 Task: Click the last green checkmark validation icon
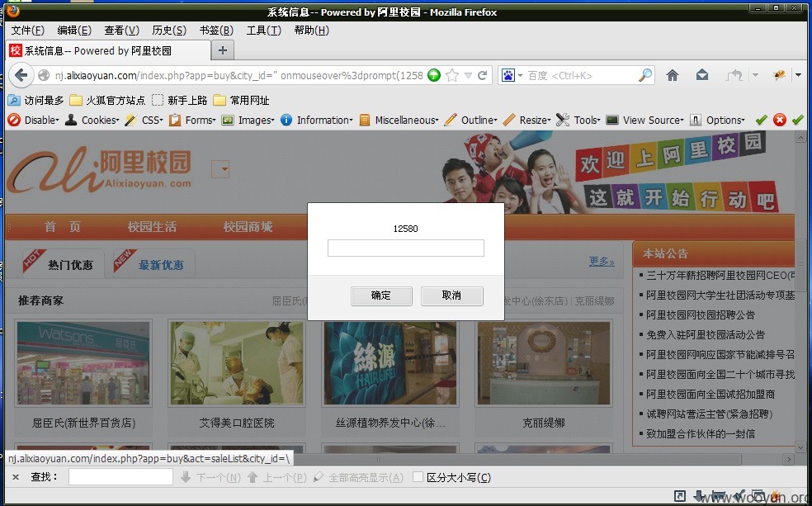point(797,121)
